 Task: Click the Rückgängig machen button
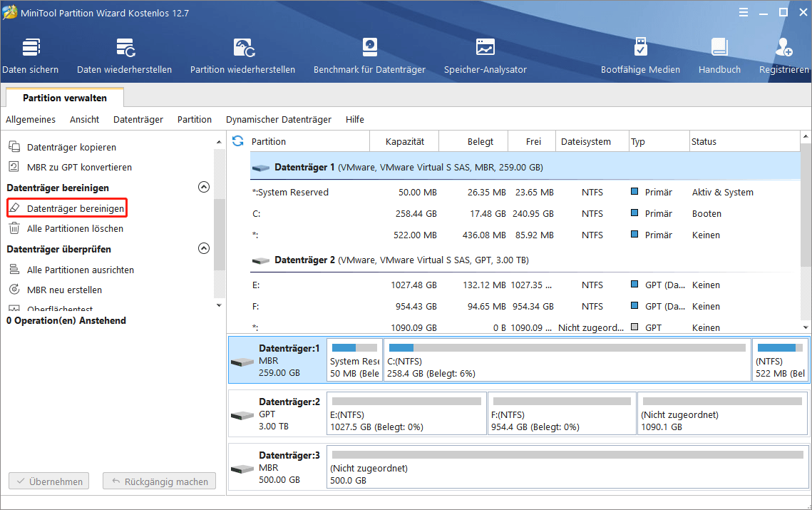tap(159, 481)
